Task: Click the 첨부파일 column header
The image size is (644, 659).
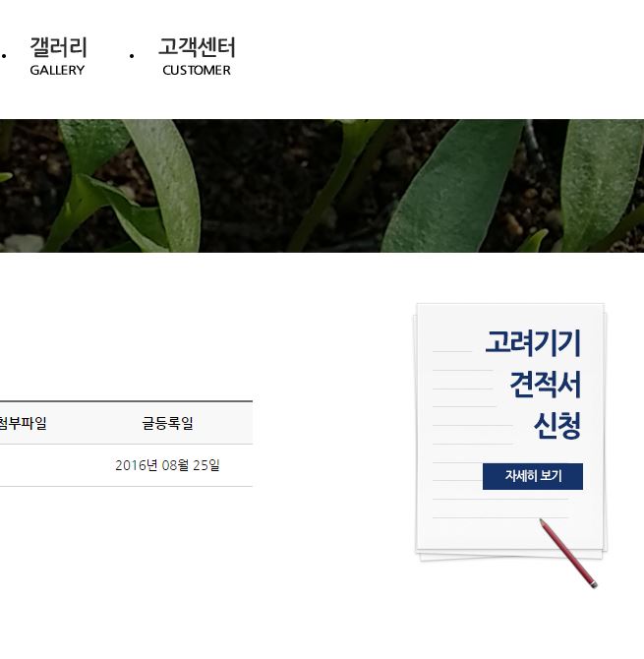Action: 23,423
